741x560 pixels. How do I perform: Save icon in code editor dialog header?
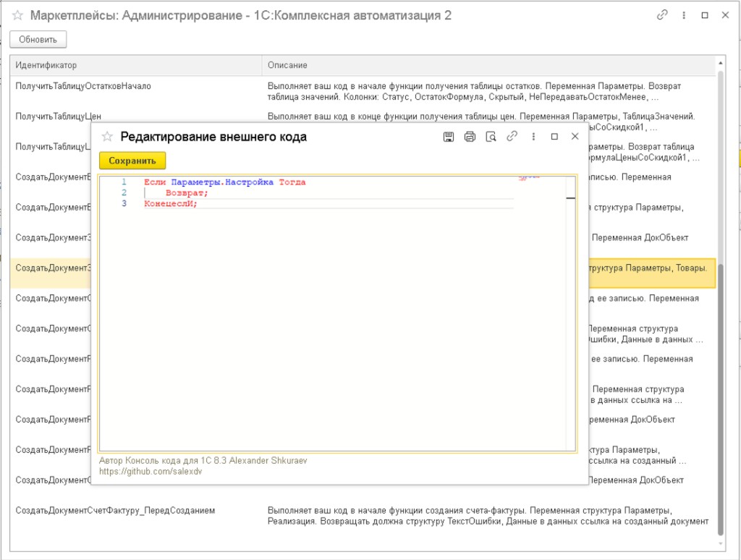coord(449,137)
